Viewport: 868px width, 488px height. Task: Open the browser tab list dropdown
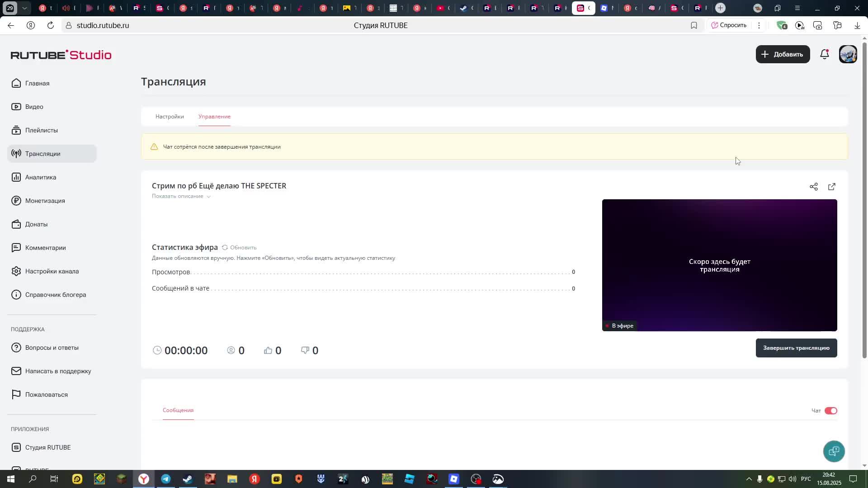point(25,8)
